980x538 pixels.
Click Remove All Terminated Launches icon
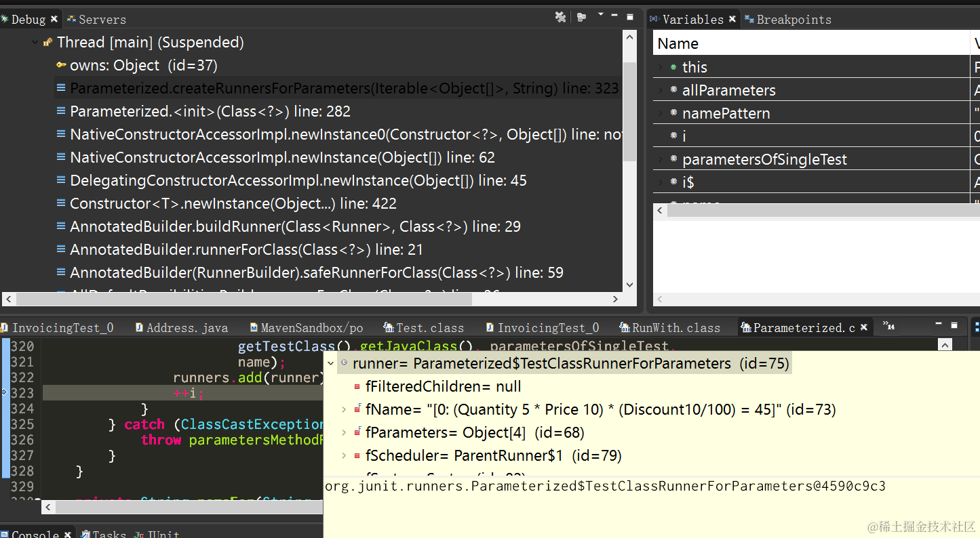click(x=560, y=17)
